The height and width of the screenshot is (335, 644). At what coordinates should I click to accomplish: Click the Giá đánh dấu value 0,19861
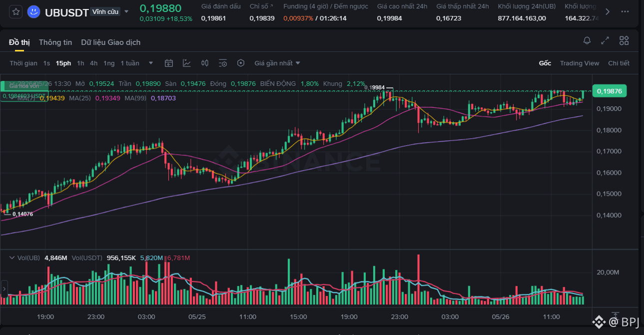coord(213,18)
